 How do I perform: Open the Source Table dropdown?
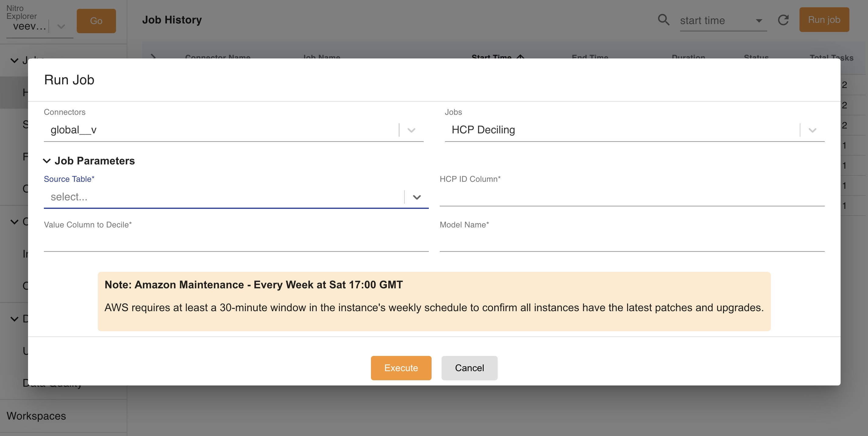click(416, 197)
